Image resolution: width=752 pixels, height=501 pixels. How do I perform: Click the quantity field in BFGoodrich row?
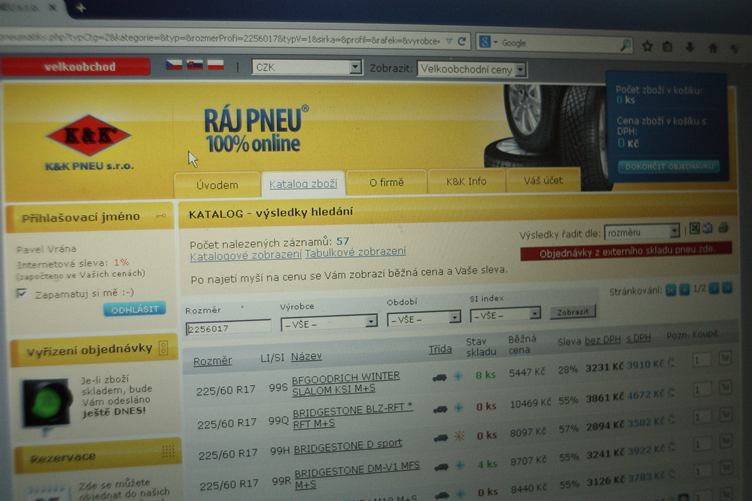tap(701, 360)
